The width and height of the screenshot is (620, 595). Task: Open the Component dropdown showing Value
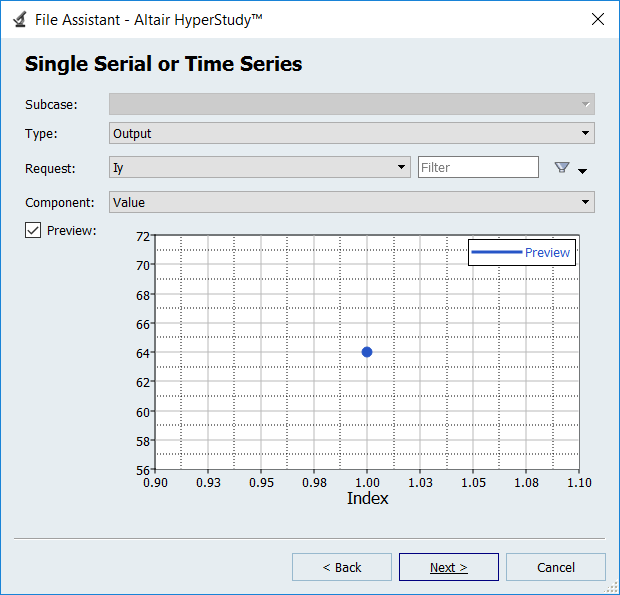point(351,202)
